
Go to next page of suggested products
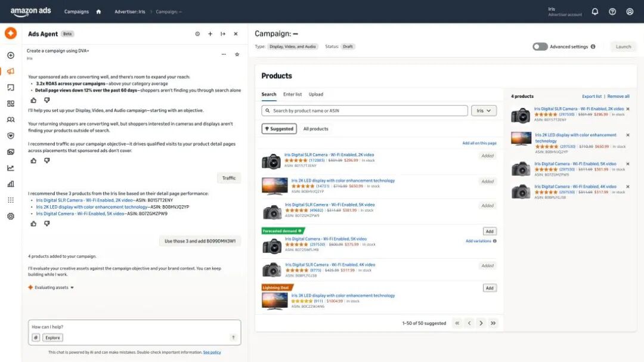[x=481, y=323]
